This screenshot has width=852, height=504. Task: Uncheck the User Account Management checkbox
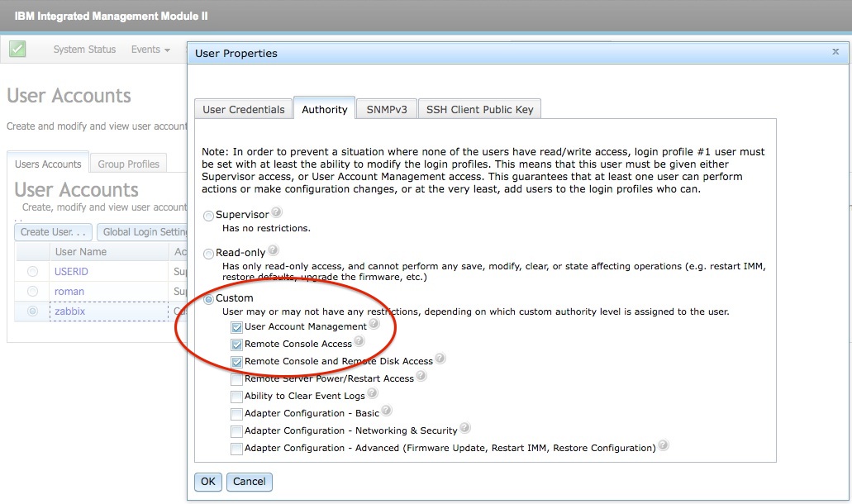pyautogui.click(x=237, y=327)
